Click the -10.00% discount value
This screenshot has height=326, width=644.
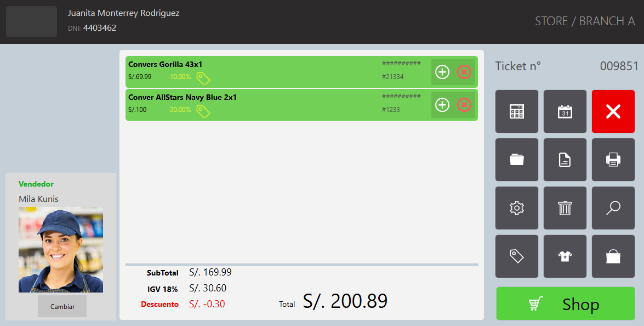click(179, 77)
